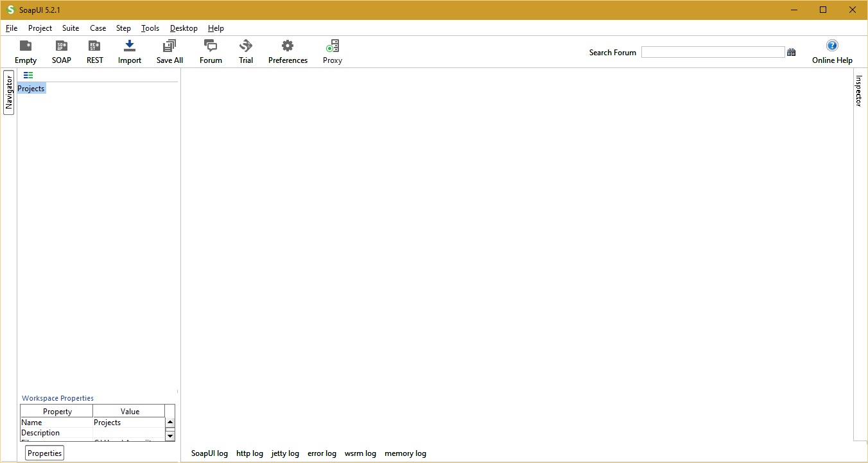Open the Forum toolbar button
Viewport: 868px width, 463px height.
211,52
